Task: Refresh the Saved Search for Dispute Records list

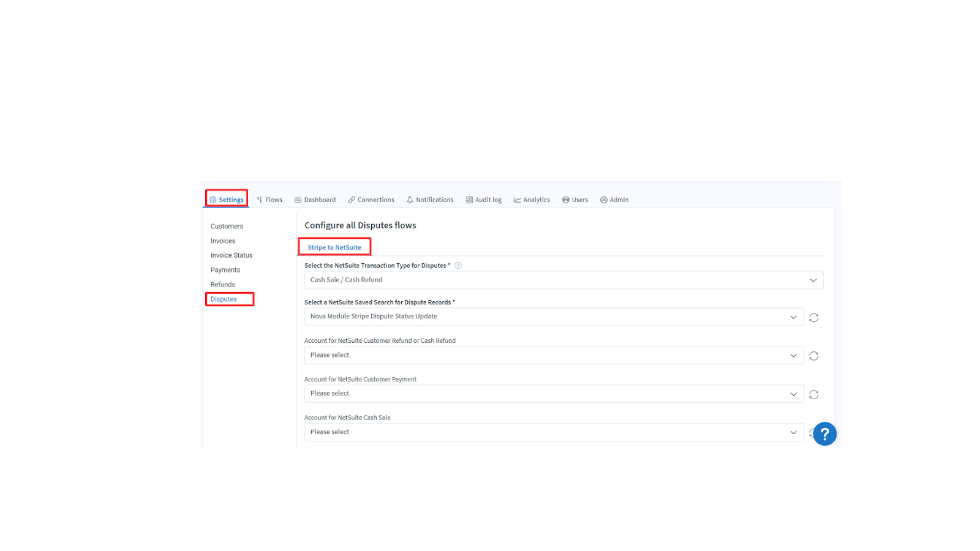Action: [813, 317]
